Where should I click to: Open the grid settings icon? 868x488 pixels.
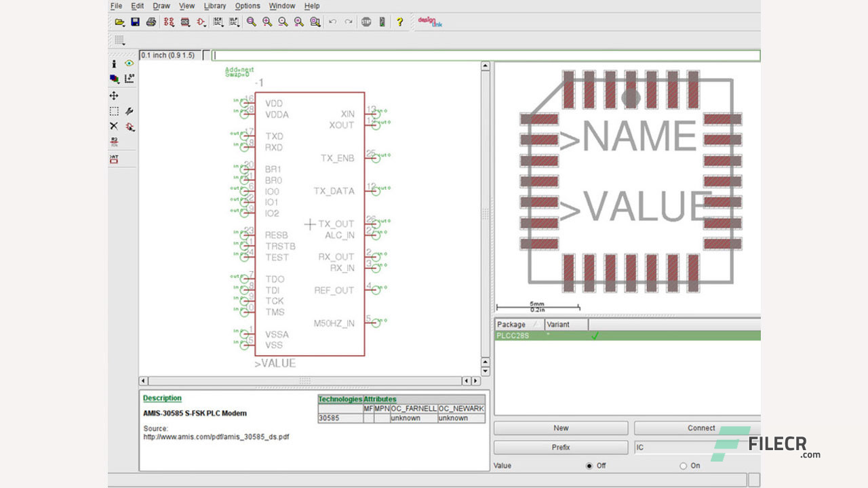(119, 41)
